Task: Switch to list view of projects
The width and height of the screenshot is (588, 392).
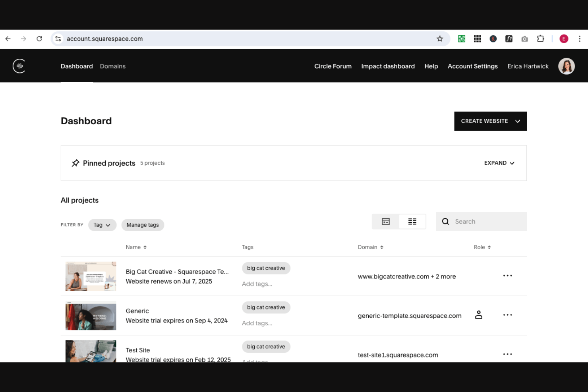Action: (x=412, y=221)
